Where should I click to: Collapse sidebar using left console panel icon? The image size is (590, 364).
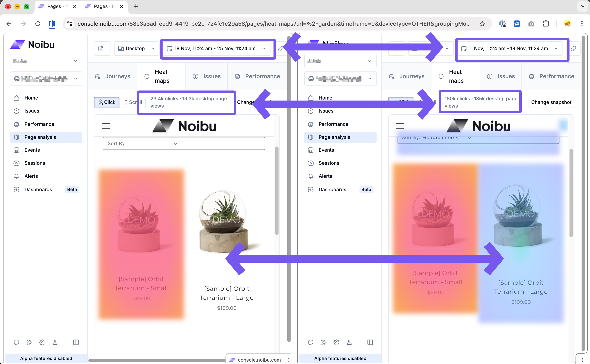[76, 342]
